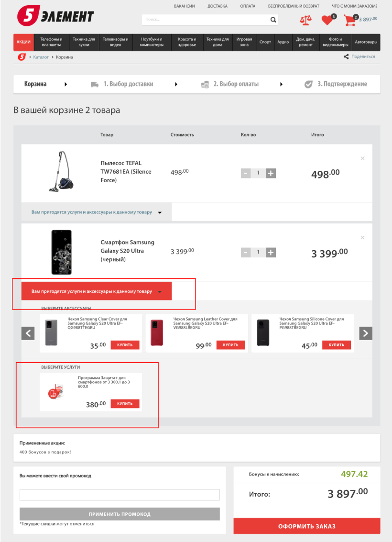Click the payment coins step icon
Screen dimensions: 392x542
coord(205,85)
